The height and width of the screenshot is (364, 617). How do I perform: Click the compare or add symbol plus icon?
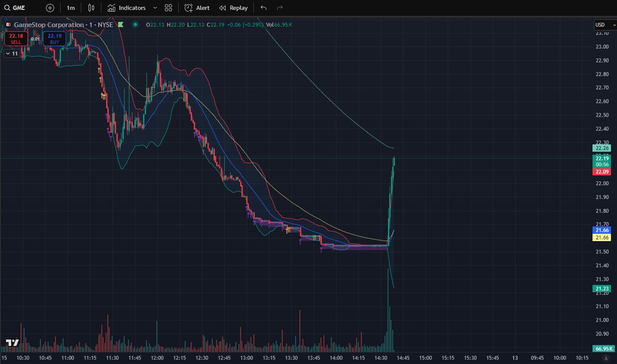50,8
